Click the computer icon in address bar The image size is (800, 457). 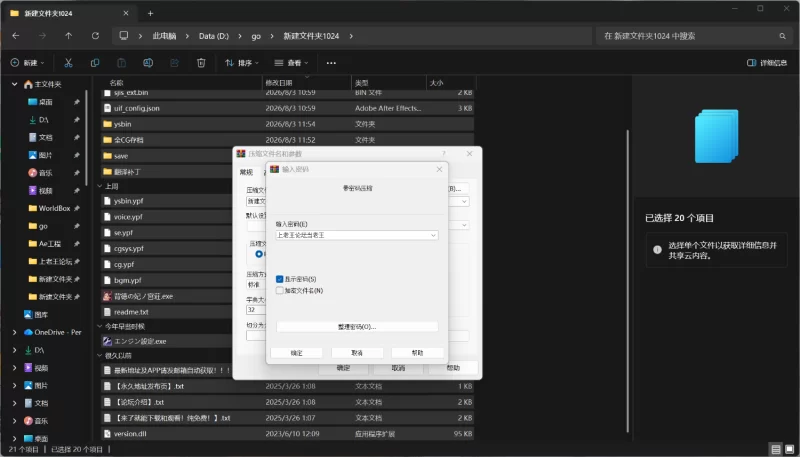pyautogui.click(x=123, y=36)
